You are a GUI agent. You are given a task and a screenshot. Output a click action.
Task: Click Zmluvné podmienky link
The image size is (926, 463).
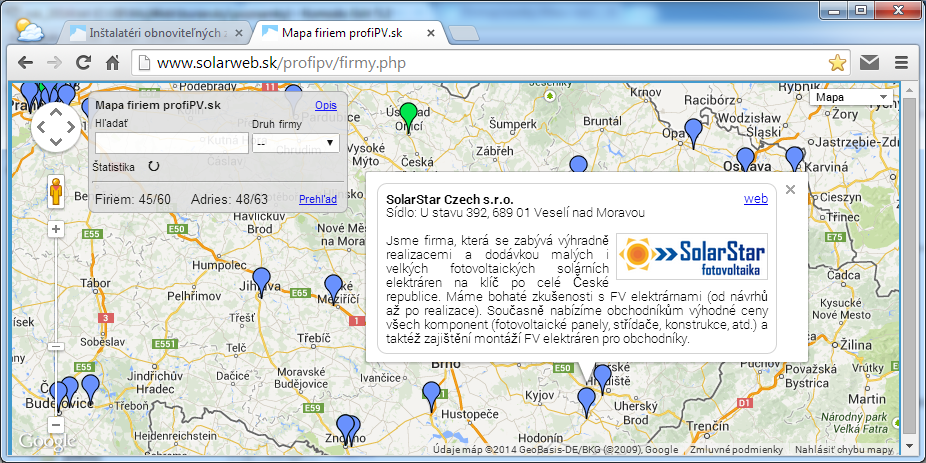click(x=736, y=450)
